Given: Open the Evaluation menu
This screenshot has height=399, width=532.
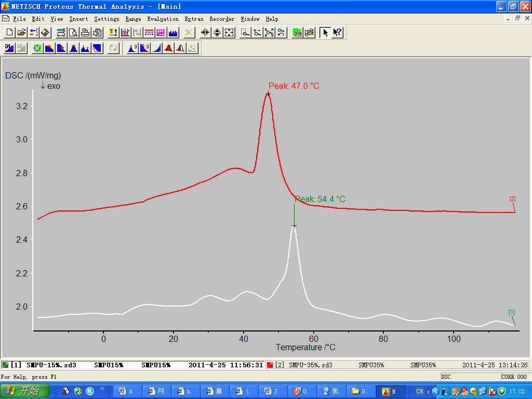Looking at the screenshot, I should click(x=163, y=19).
